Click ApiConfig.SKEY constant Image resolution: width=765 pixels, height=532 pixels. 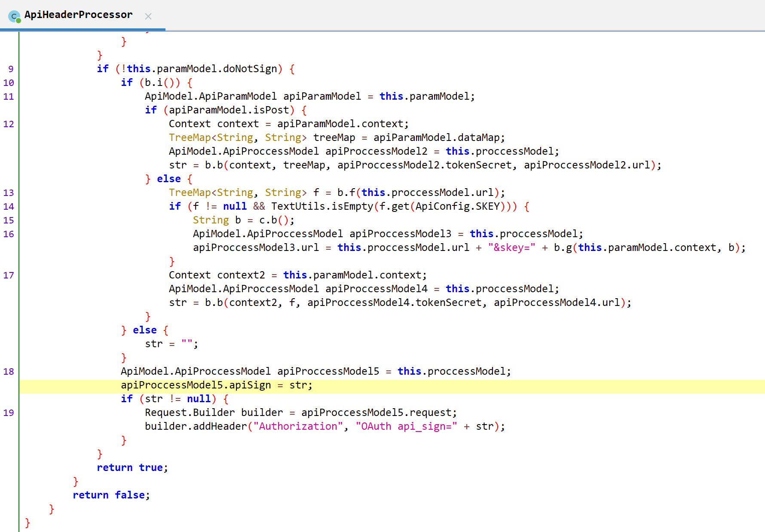[457, 206]
